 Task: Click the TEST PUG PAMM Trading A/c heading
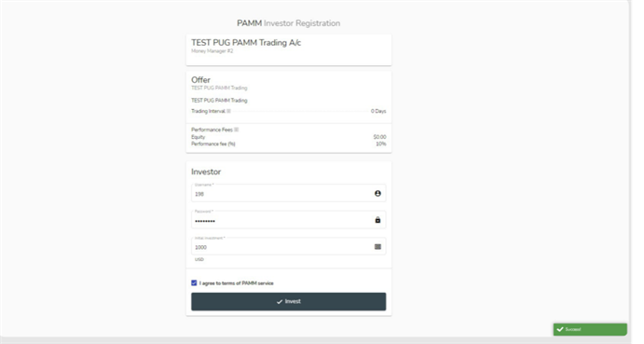point(246,43)
